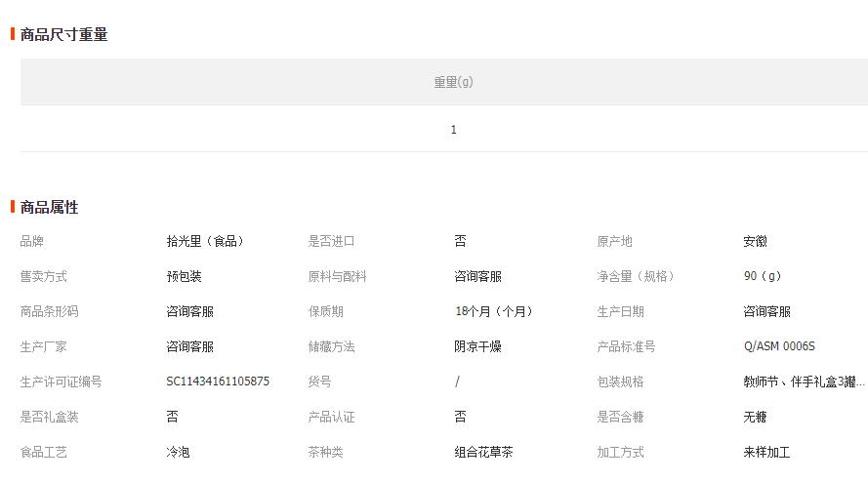Select the brand value 拾光里（食品）
868x482 pixels.
pos(204,241)
